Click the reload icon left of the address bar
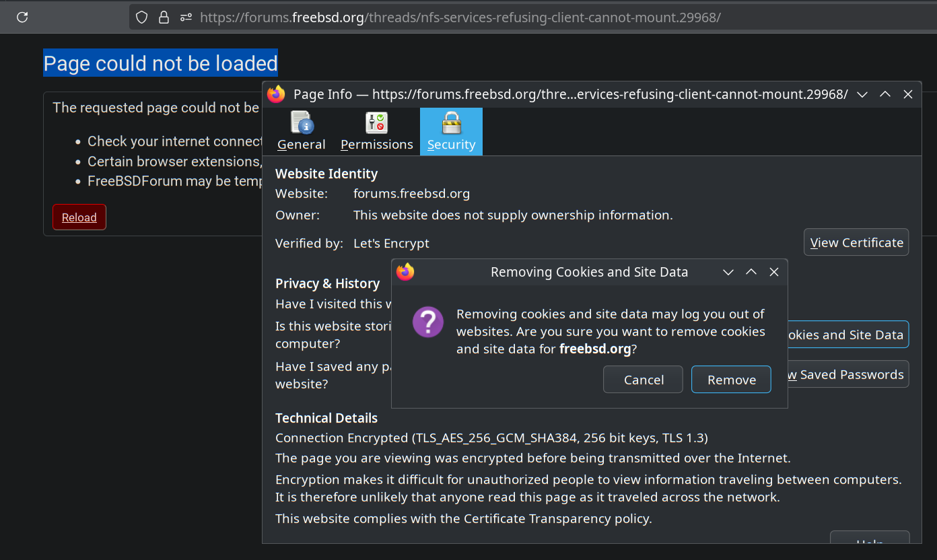The height and width of the screenshot is (560, 937). click(x=23, y=17)
